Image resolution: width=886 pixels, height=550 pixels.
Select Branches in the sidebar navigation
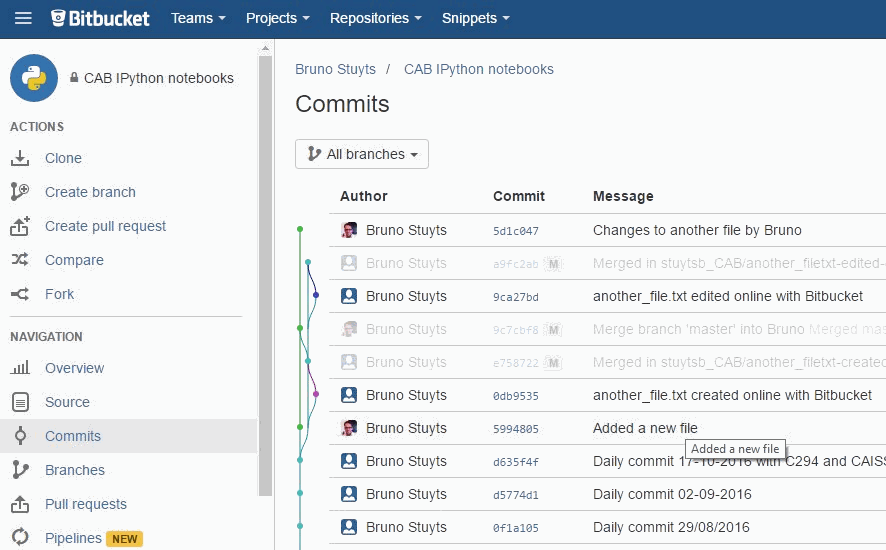tap(74, 470)
